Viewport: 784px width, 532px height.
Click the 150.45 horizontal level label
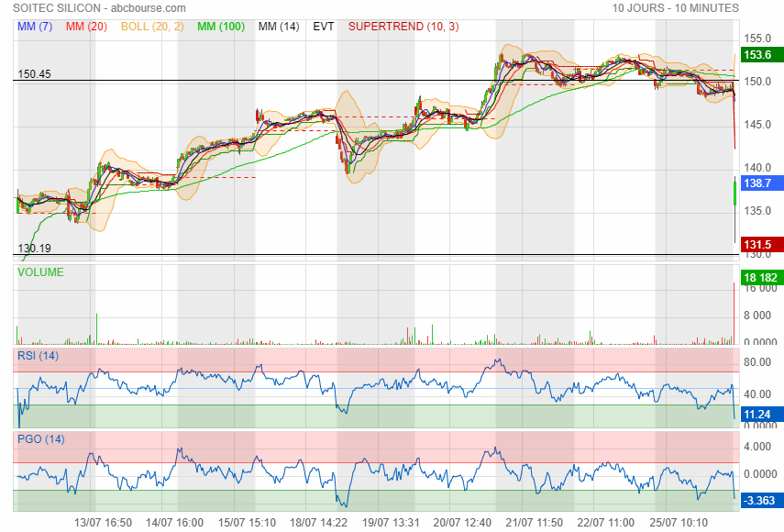(34, 73)
